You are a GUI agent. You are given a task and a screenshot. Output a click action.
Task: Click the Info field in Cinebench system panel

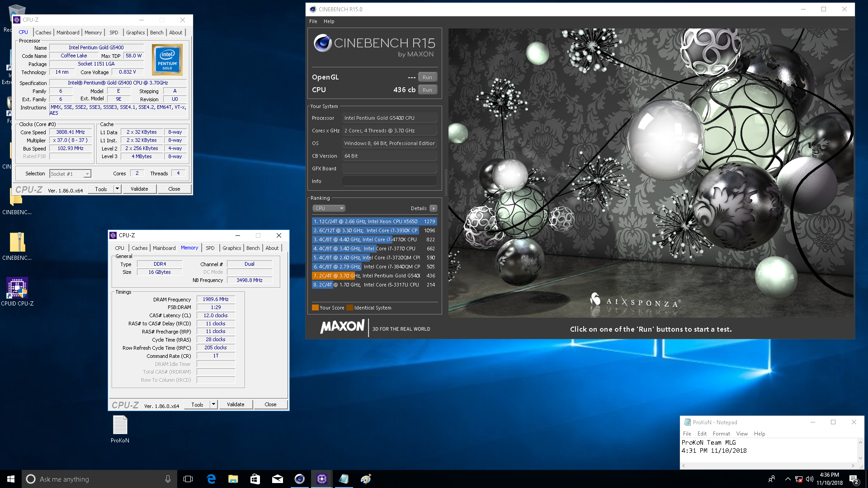click(390, 181)
